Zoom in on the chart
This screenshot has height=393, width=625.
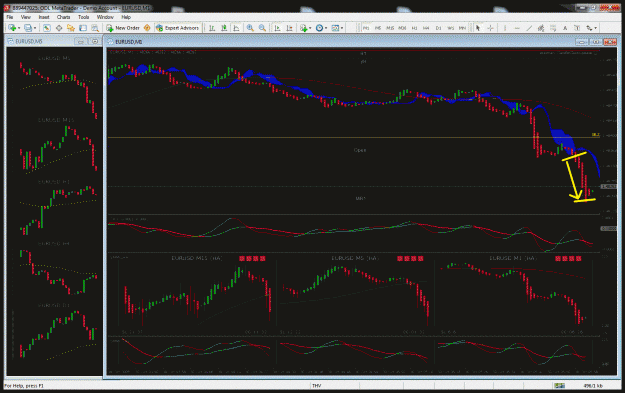pos(250,28)
